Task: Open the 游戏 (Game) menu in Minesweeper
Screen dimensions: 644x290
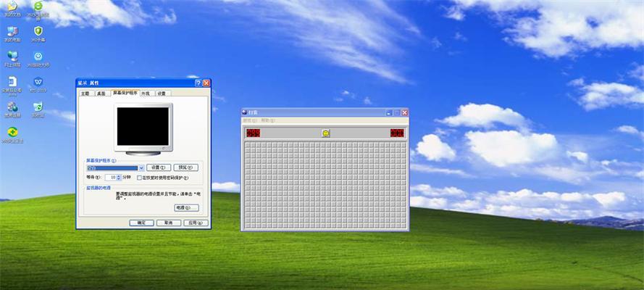Action: pos(250,121)
